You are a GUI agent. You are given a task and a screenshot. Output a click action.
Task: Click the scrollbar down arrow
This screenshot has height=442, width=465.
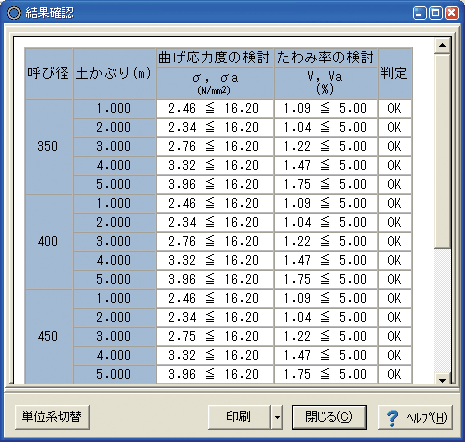pyautogui.click(x=442, y=380)
